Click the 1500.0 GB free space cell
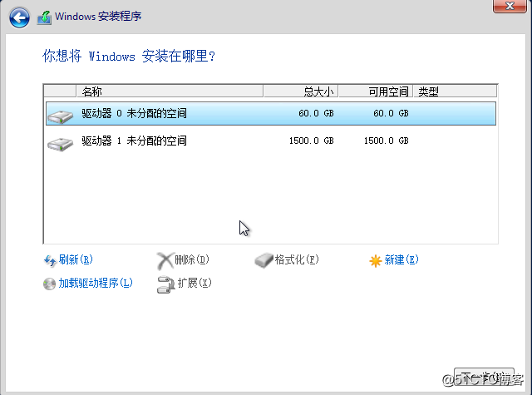532x395 pixels. point(386,141)
